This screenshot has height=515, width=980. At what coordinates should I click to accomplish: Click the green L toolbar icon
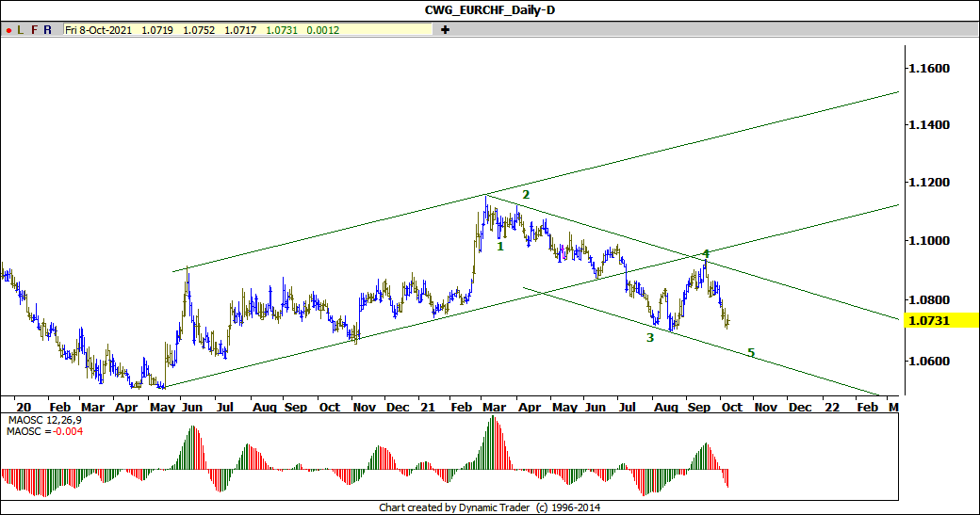(x=21, y=30)
